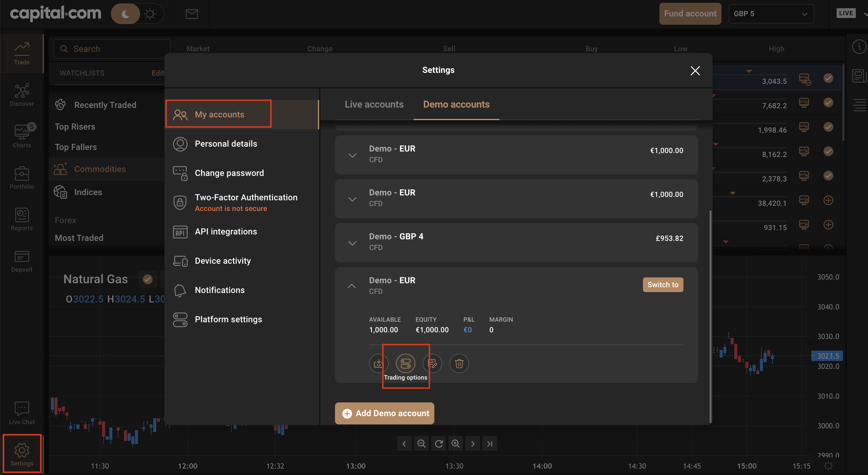
Task: Toggle watchlist check for 1,998.46 row
Action: tap(828, 127)
